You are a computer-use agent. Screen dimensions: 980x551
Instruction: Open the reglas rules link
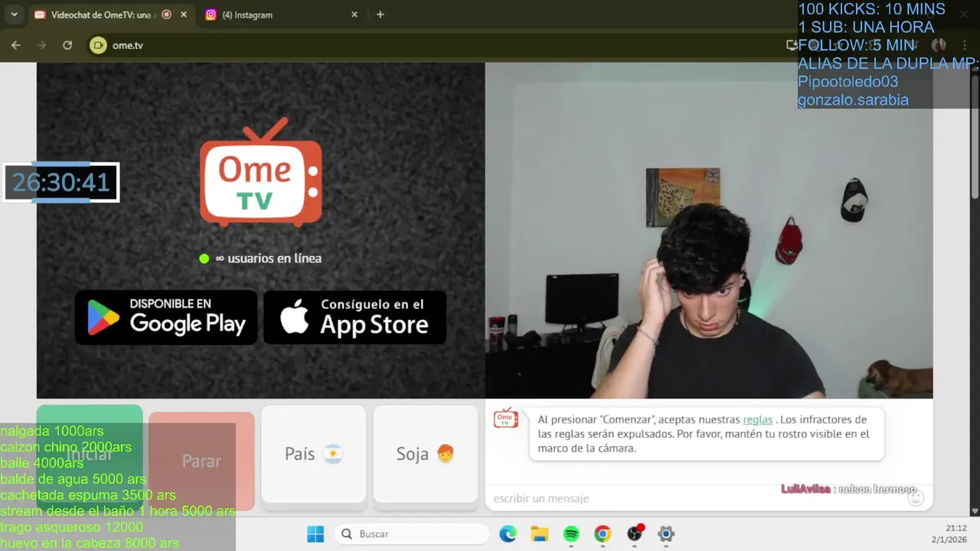(757, 419)
